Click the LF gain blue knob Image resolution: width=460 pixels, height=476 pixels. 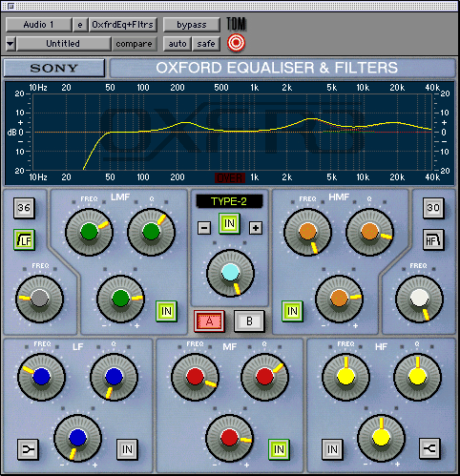(x=78, y=438)
